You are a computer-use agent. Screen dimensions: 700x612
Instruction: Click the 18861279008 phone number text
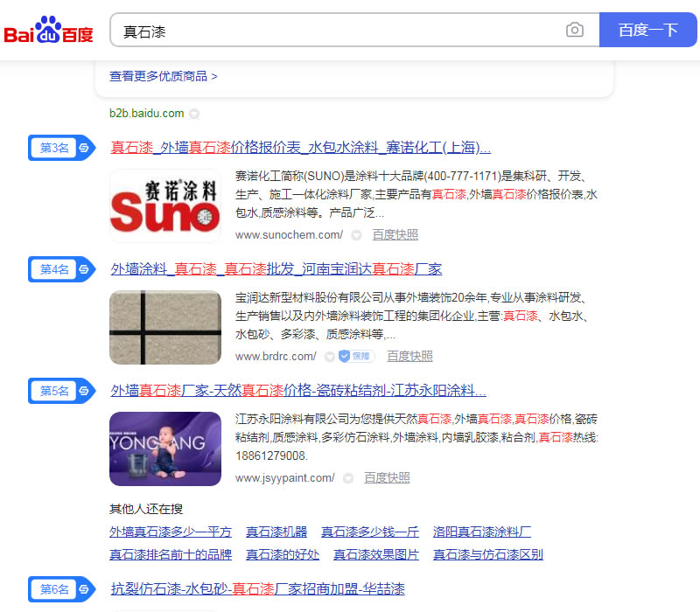[271, 456]
